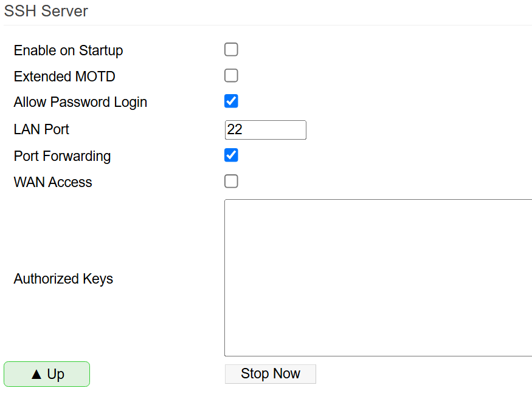Screen dimensions: 532x402
Task: Click the SSH Server section heading
Action: tap(46, 11)
